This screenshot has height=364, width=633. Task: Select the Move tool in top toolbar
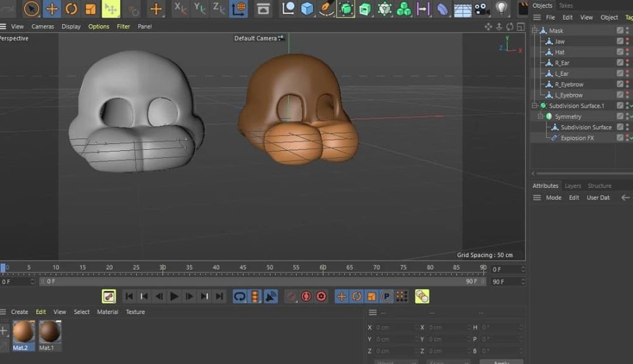[x=52, y=9]
